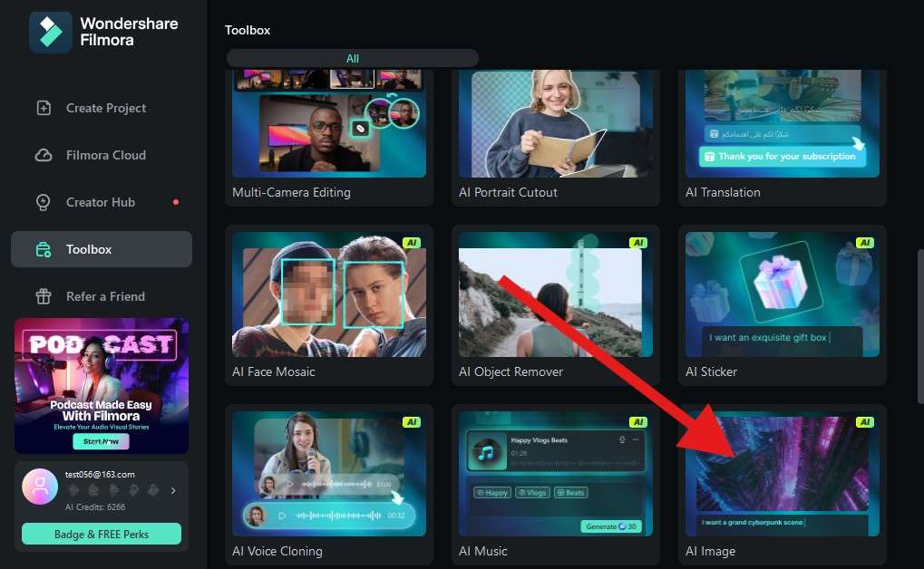Viewport: 924px width, 569px height.
Task: Click the Creator Hub lightbulb icon
Action: [44, 202]
